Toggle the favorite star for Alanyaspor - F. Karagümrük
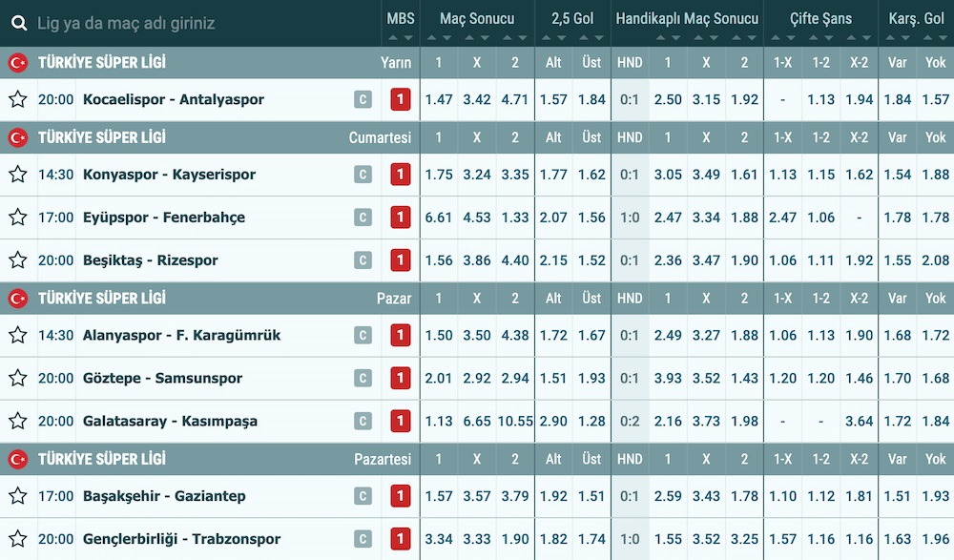Image resolution: width=954 pixels, height=560 pixels. coord(18,335)
